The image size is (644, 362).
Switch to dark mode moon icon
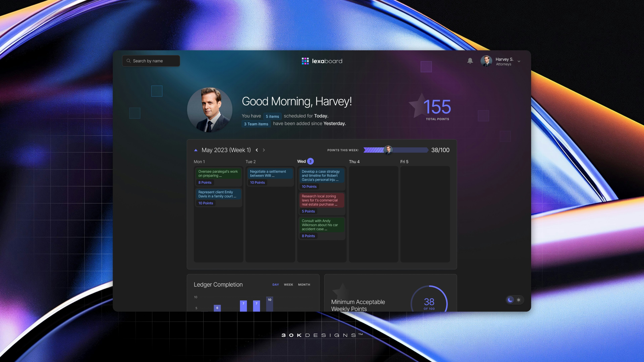click(510, 299)
